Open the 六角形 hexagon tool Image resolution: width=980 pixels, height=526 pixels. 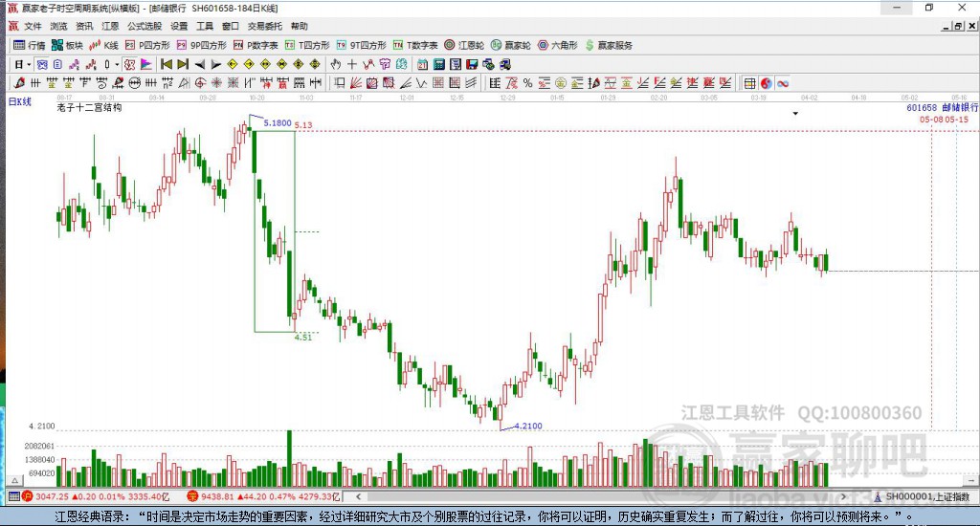click(x=558, y=45)
